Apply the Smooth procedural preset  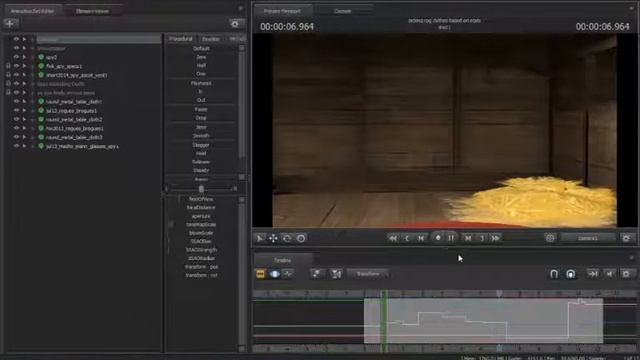tap(201, 136)
